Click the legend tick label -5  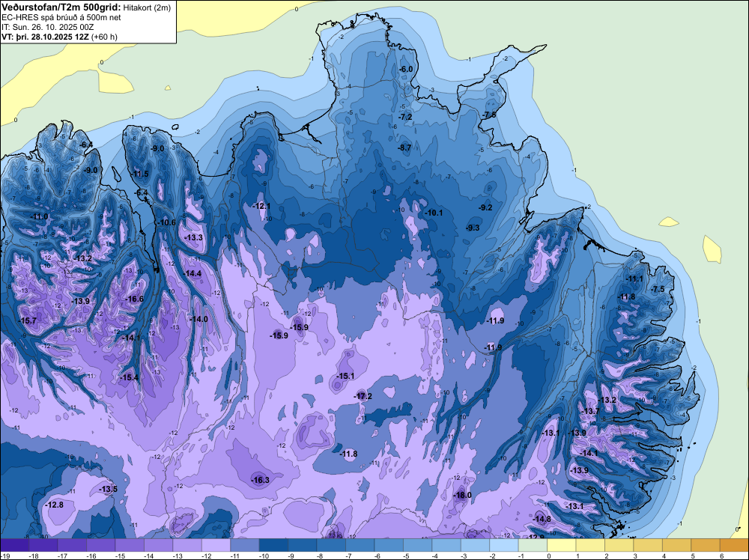[x=407, y=556]
